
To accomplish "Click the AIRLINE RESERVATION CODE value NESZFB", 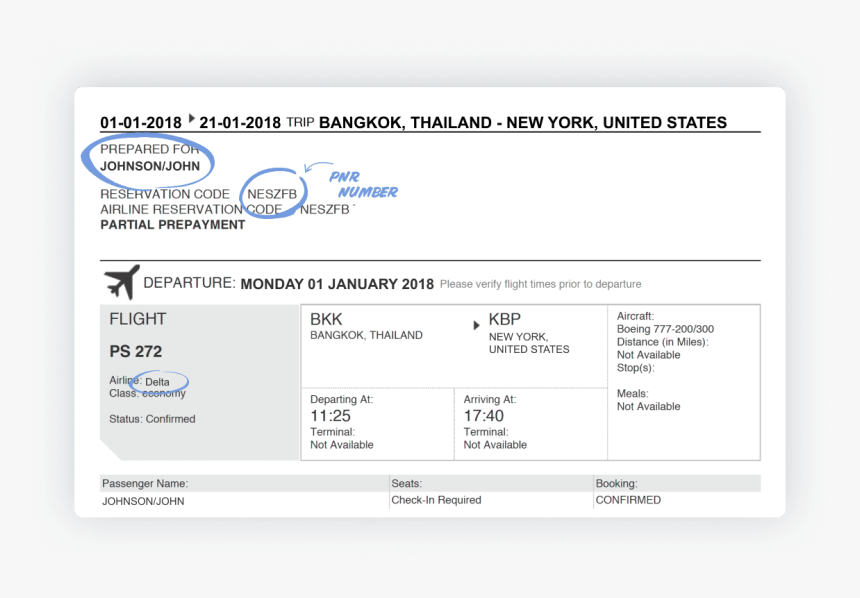I will tap(325, 210).
